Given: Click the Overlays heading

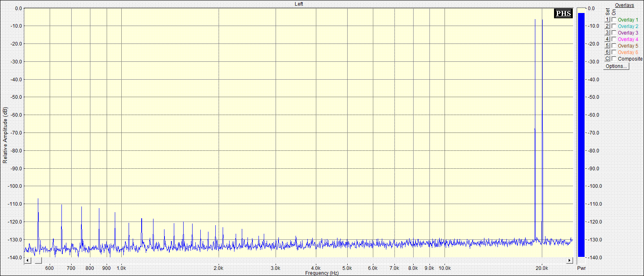Looking at the screenshot, I should (x=624, y=5).
